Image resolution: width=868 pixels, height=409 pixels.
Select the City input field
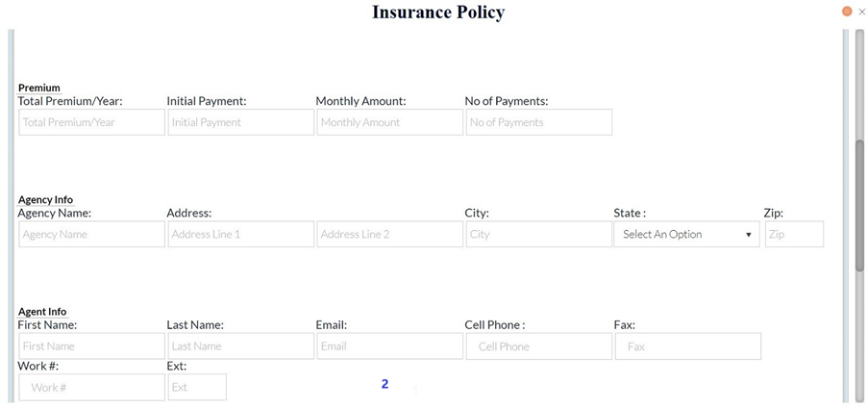click(538, 235)
